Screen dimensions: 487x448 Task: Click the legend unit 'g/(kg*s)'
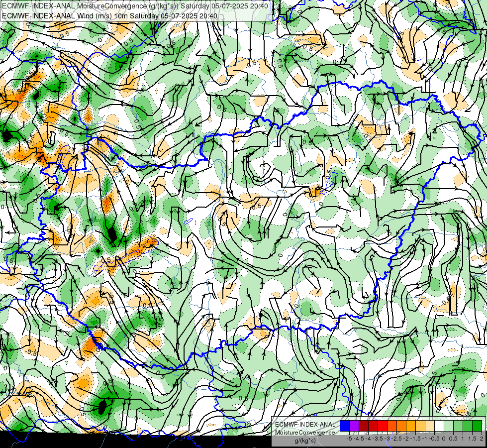[305, 441]
